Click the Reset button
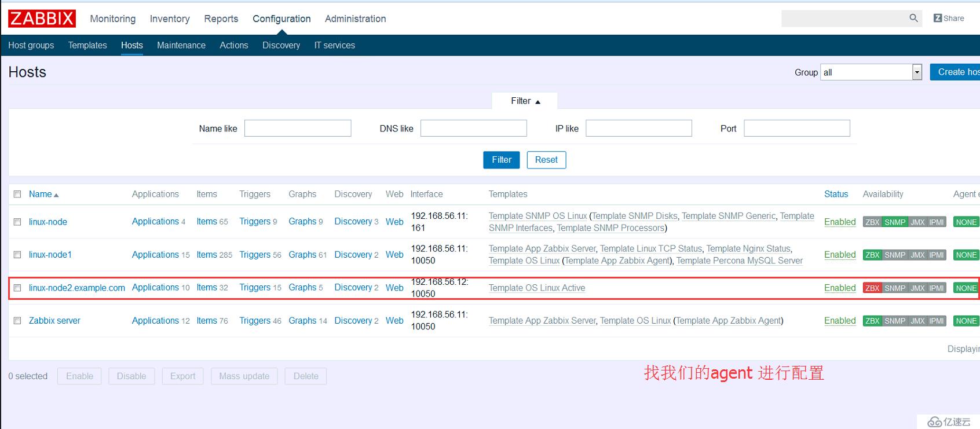The width and height of the screenshot is (980, 429). (x=546, y=160)
